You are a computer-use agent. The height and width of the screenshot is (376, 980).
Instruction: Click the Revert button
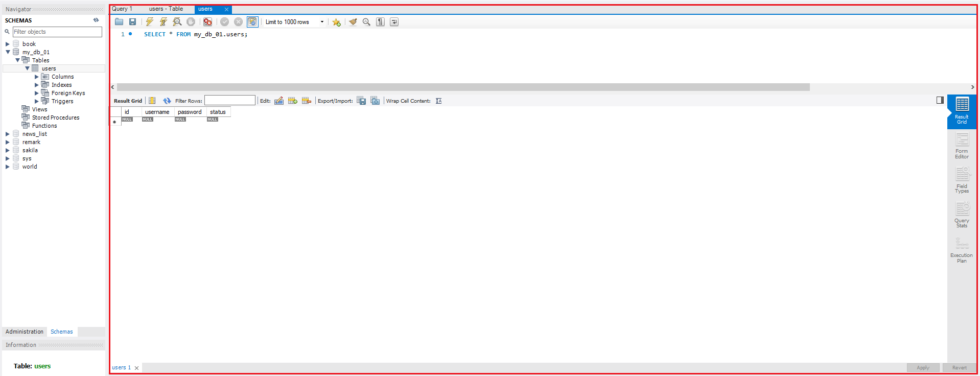959,367
